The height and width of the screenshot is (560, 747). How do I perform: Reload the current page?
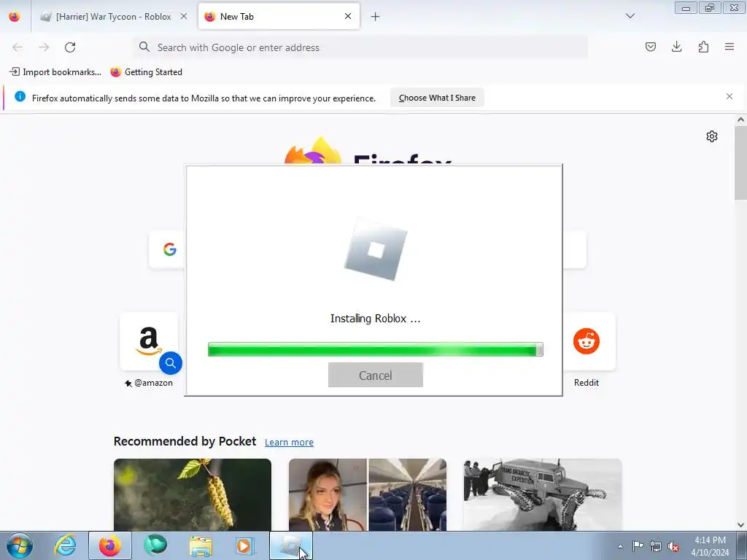[70, 47]
